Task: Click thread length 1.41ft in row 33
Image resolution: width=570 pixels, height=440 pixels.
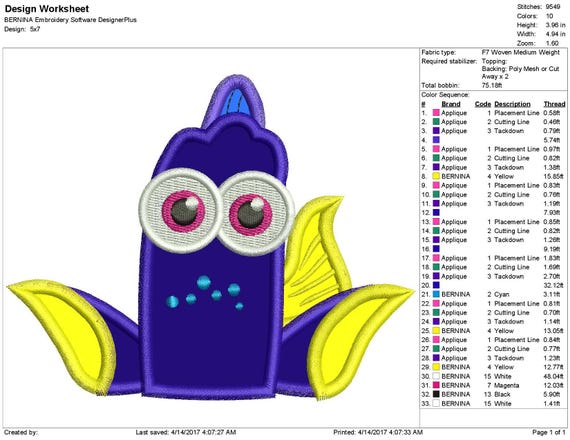Action: [551, 403]
